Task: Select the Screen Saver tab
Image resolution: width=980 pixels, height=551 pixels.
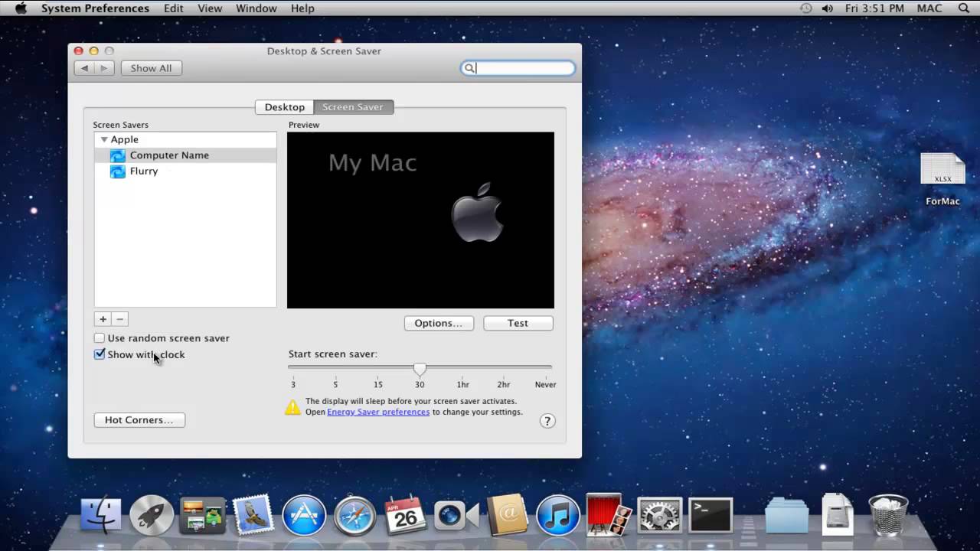Action: point(353,107)
